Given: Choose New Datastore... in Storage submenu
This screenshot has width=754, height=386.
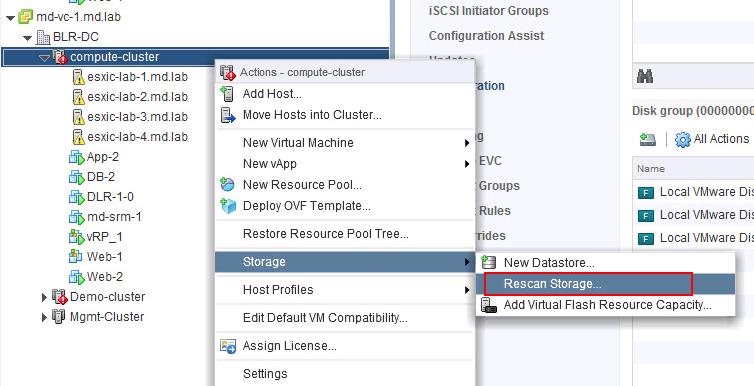Looking at the screenshot, I should (x=606, y=263).
